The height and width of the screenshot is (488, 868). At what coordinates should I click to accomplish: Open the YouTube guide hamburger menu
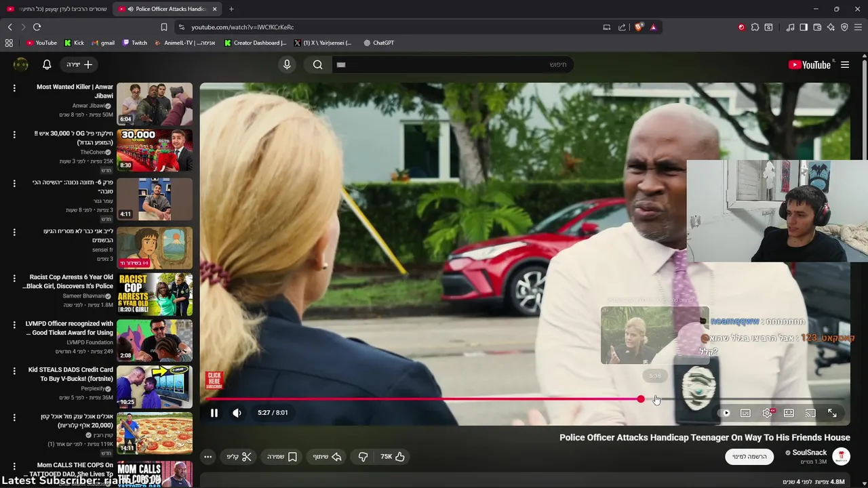point(845,64)
